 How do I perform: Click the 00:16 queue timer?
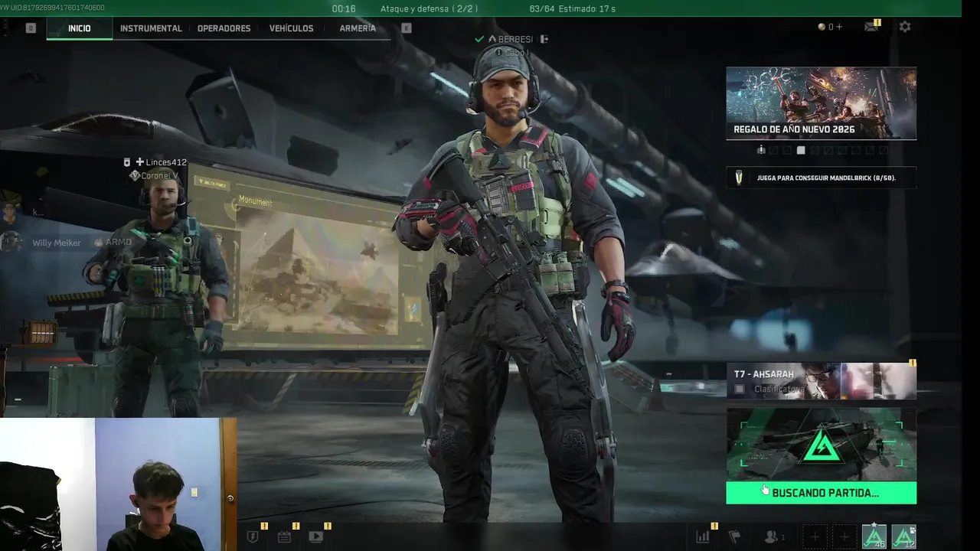pyautogui.click(x=344, y=8)
